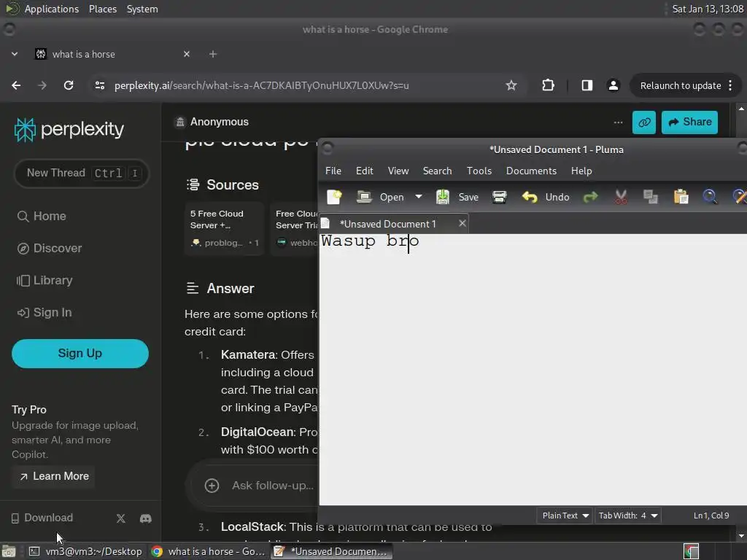This screenshot has height=560, width=747.
Task: Open Library in perplexity sidebar
Action: (x=44, y=281)
